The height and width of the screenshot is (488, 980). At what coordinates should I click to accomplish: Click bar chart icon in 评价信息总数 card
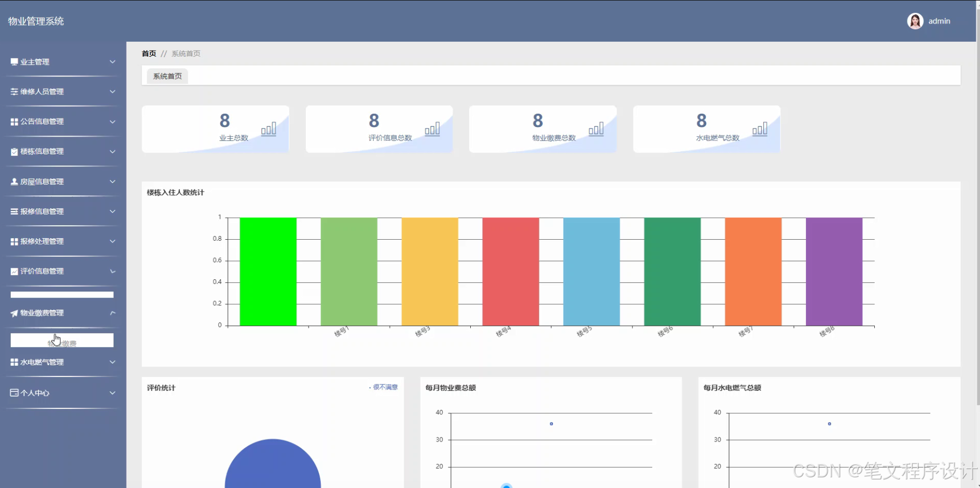point(432,129)
